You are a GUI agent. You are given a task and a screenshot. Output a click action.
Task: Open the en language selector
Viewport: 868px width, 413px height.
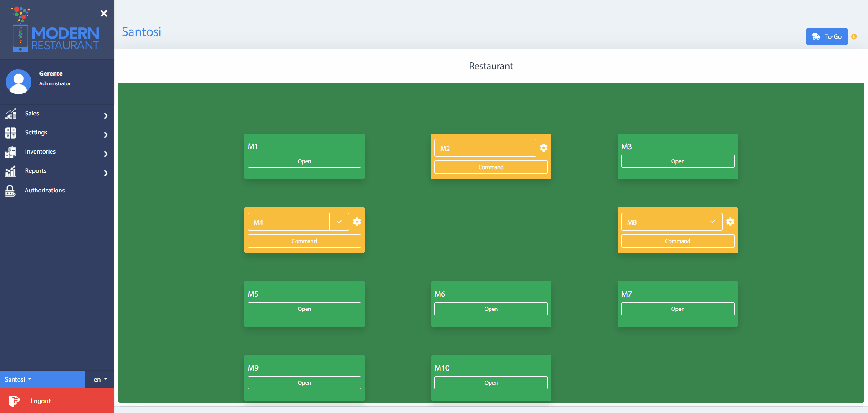point(100,379)
